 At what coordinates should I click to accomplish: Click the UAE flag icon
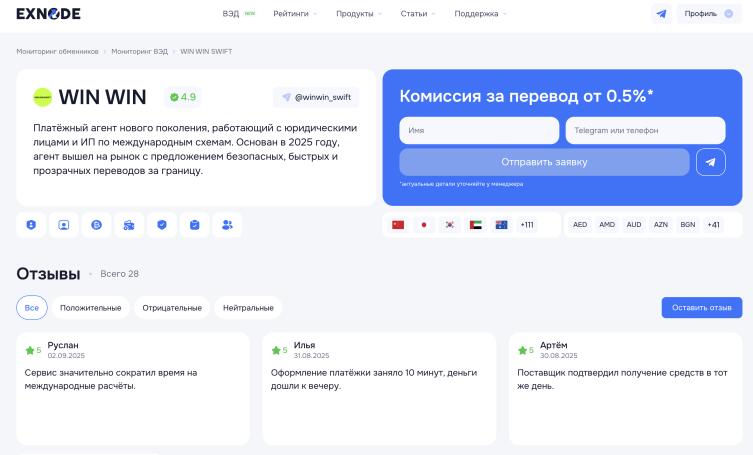click(475, 225)
